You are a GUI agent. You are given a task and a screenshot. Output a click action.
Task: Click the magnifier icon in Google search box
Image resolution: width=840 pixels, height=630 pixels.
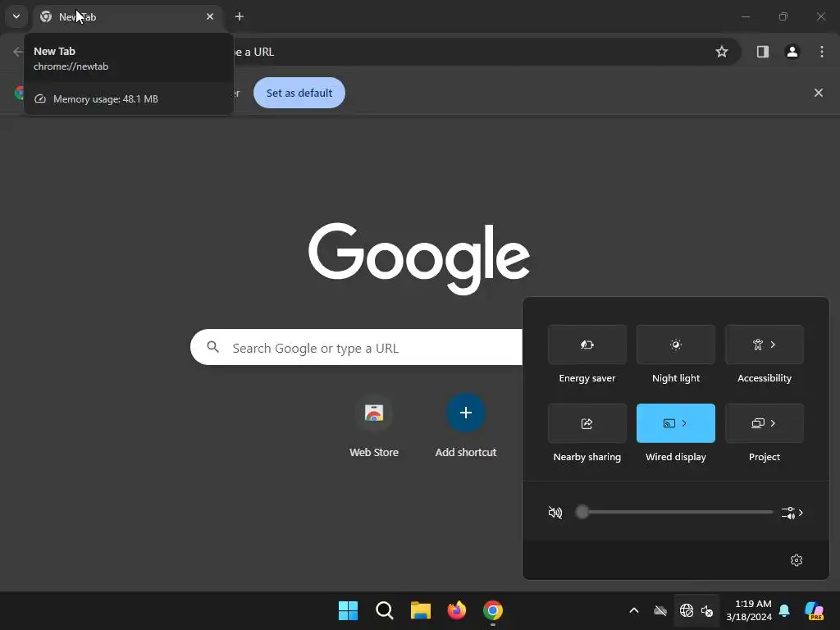pyautogui.click(x=212, y=347)
